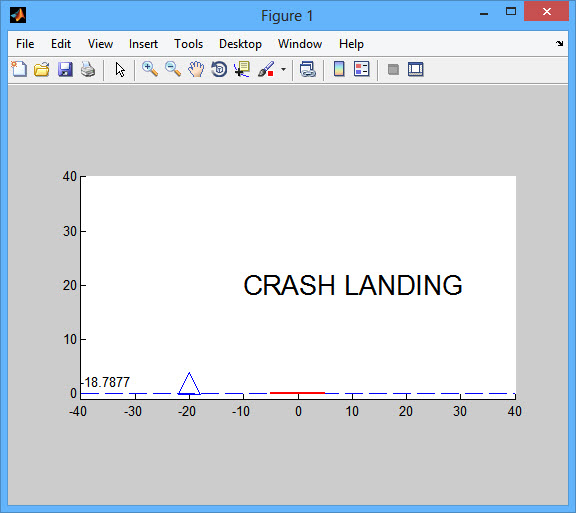
Task: Select the Edit Plot arrow tool
Action: click(x=120, y=69)
